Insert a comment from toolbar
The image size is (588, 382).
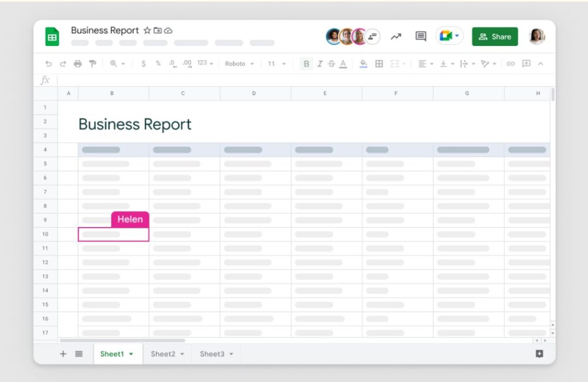tap(526, 63)
